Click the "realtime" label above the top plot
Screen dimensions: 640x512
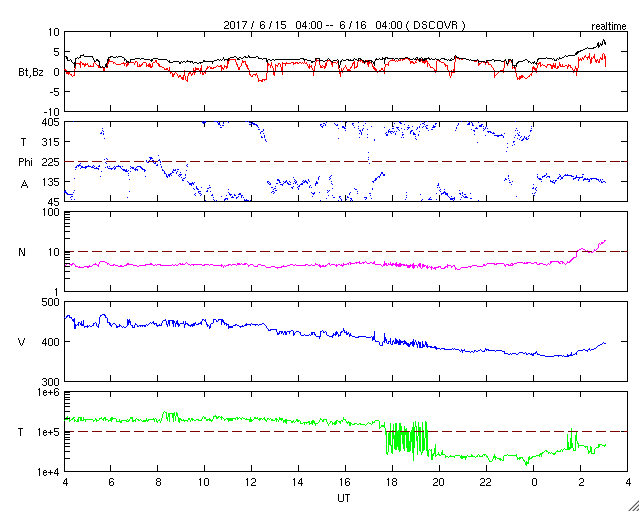pos(609,27)
